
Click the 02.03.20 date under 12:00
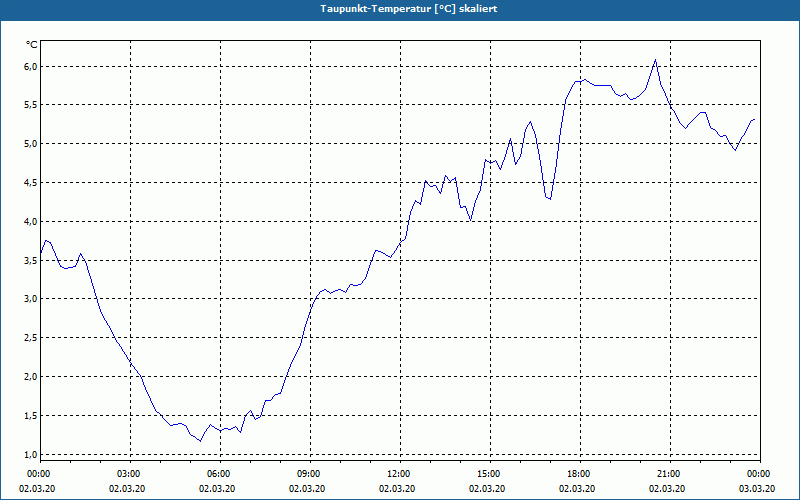(397, 489)
